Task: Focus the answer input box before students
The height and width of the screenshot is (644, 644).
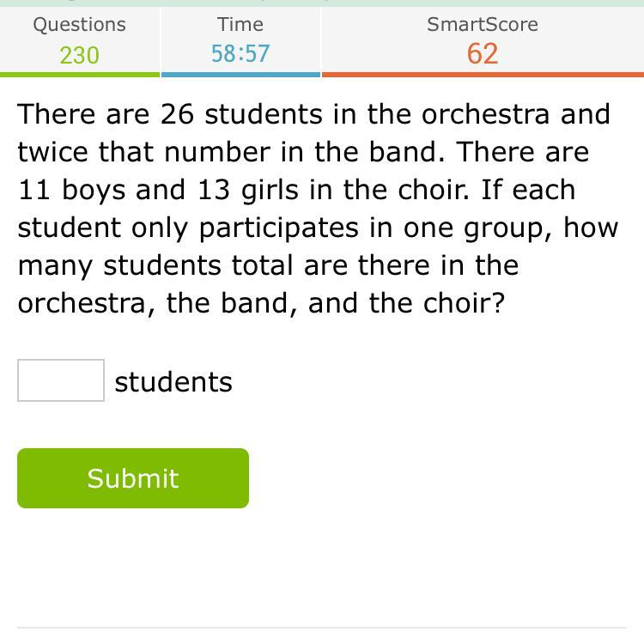Action: (61, 380)
